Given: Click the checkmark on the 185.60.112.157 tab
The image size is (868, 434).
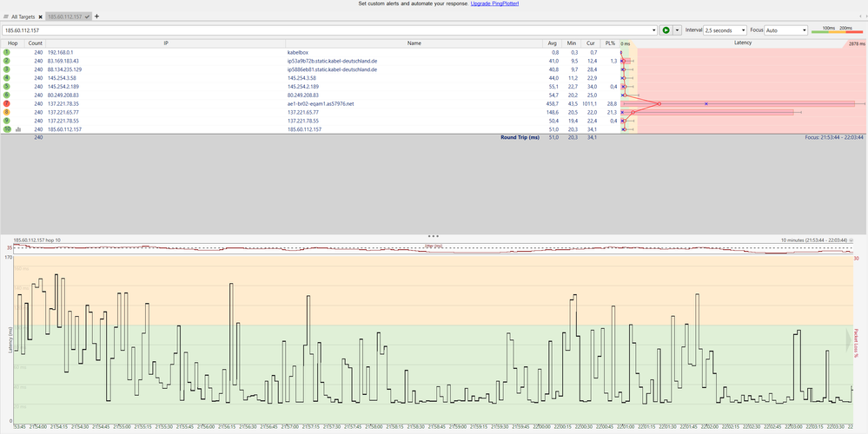Looking at the screenshot, I should (x=88, y=17).
